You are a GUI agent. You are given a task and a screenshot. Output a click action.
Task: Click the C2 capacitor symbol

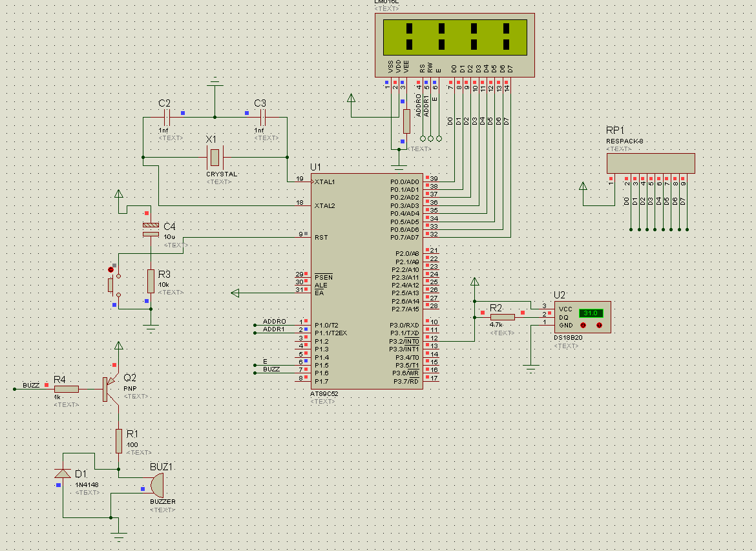click(x=166, y=118)
